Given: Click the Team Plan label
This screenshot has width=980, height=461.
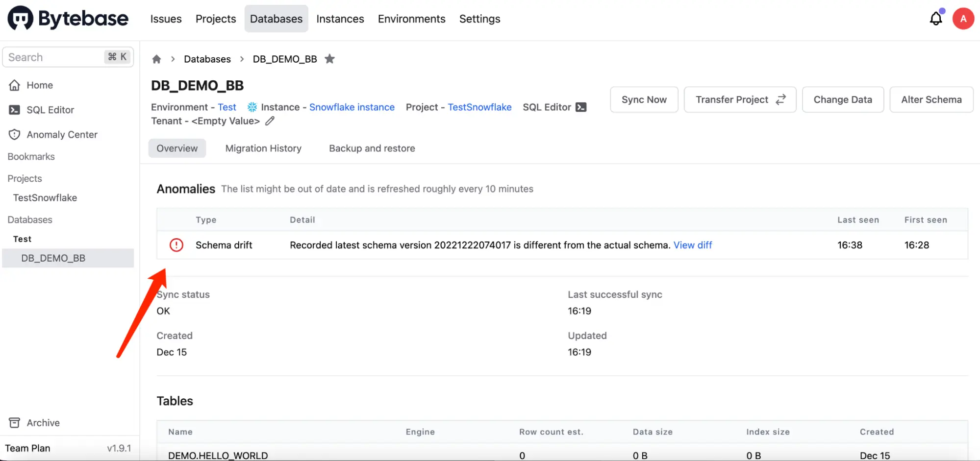Looking at the screenshot, I should click(27, 448).
